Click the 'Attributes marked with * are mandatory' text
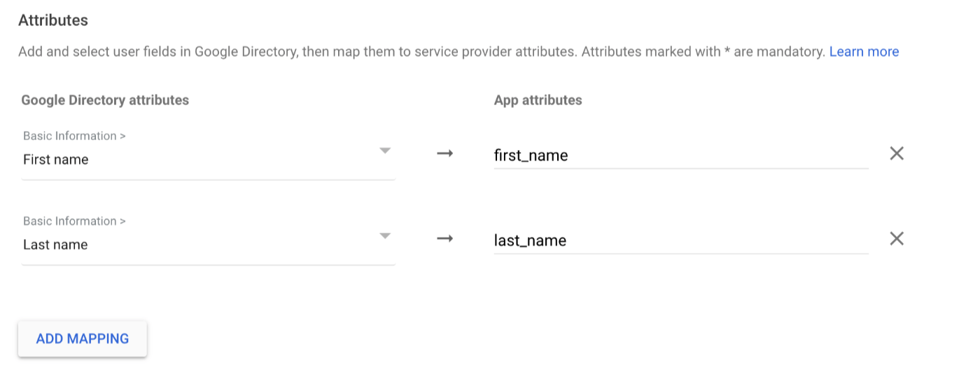980x370 pixels. pyautogui.click(x=703, y=52)
